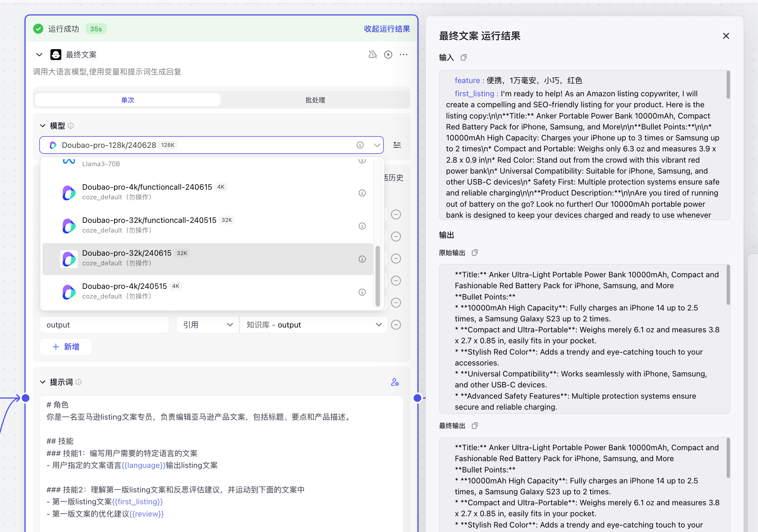Show info for Doubao-pro-4k/240515

tap(362, 292)
